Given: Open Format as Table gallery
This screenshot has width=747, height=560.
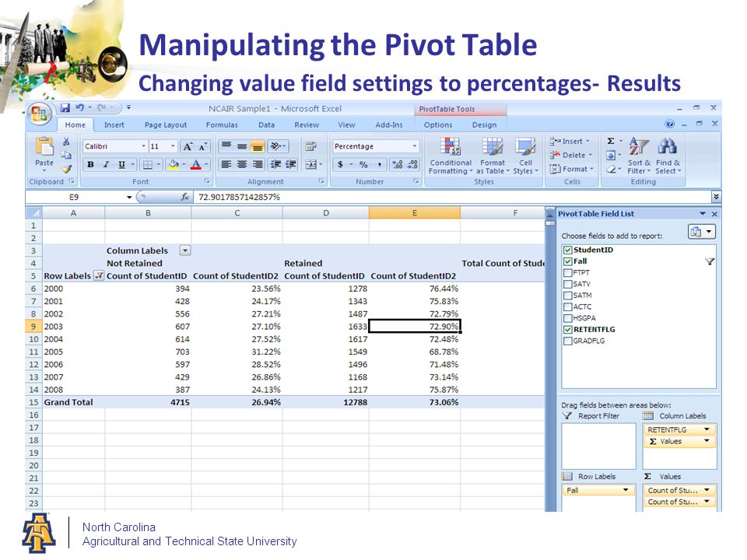Looking at the screenshot, I should (493, 156).
